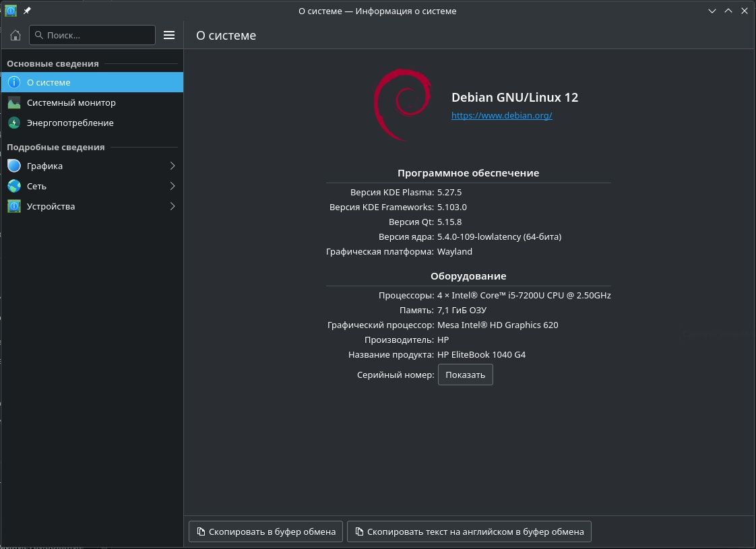This screenshot has width=756, height=549.
Task: Click the Qt version "5.15.8"
Action: [x=449, y=222]
